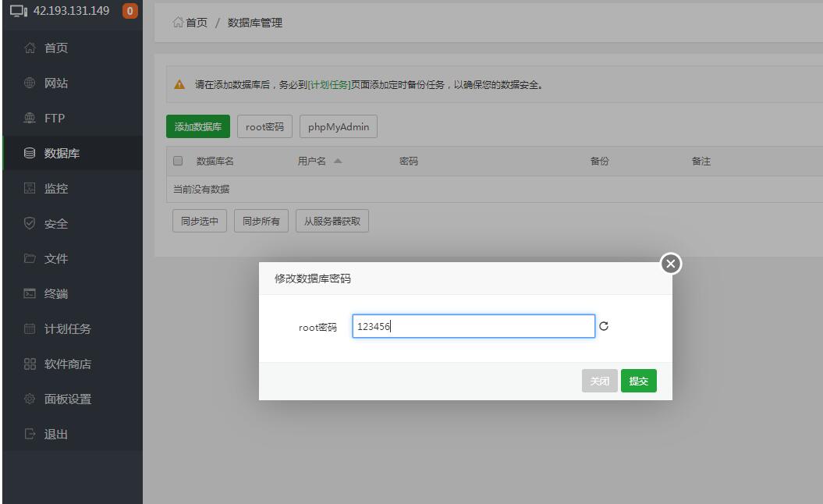Select 退出 to log out
Screen dimensions: 823x504
(x=56, y=435)
